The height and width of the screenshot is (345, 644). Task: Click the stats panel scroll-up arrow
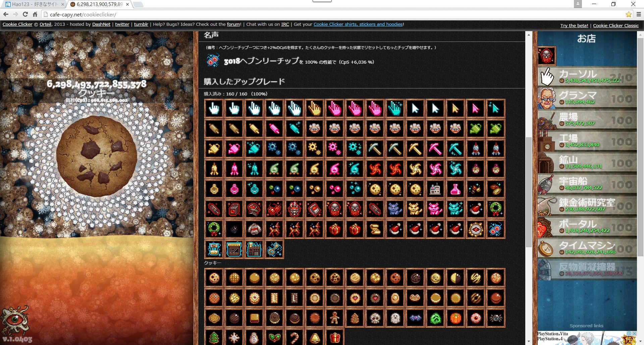click(x=529, y=35)
